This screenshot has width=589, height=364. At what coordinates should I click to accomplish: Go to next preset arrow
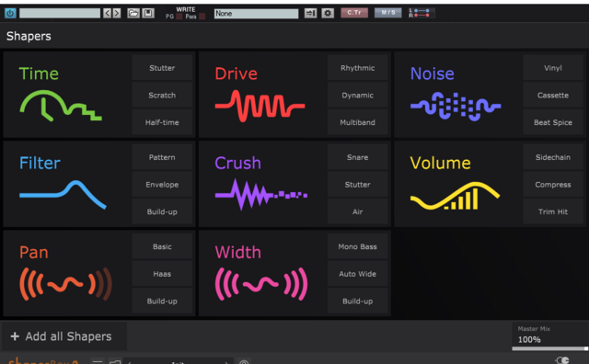117,14
